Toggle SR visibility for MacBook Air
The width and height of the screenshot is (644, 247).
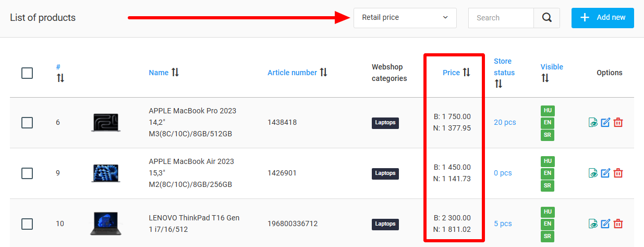[548, 185]
